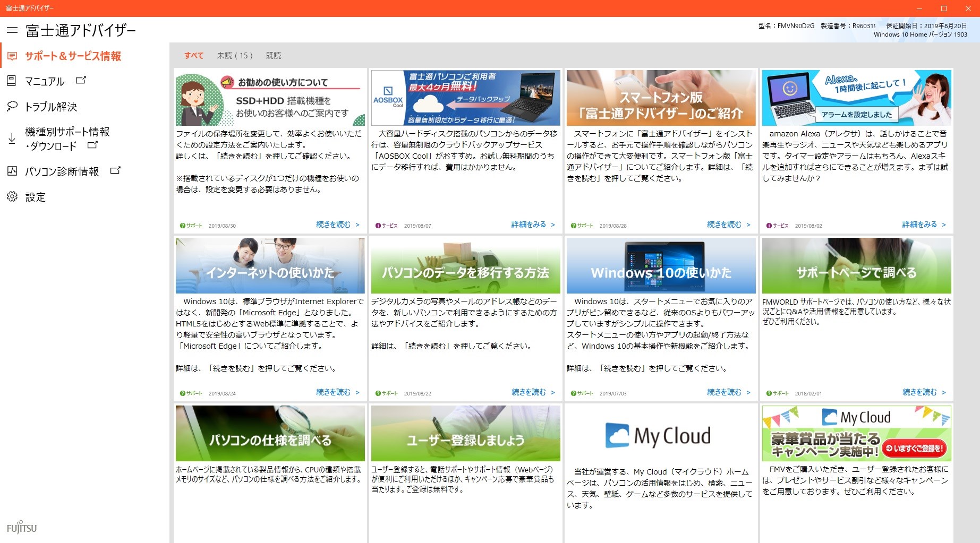The width and height of the screenshot is (980, 543).
Task: Click 続きを読む on the SSD+HDD card
Action: point(338,225)
